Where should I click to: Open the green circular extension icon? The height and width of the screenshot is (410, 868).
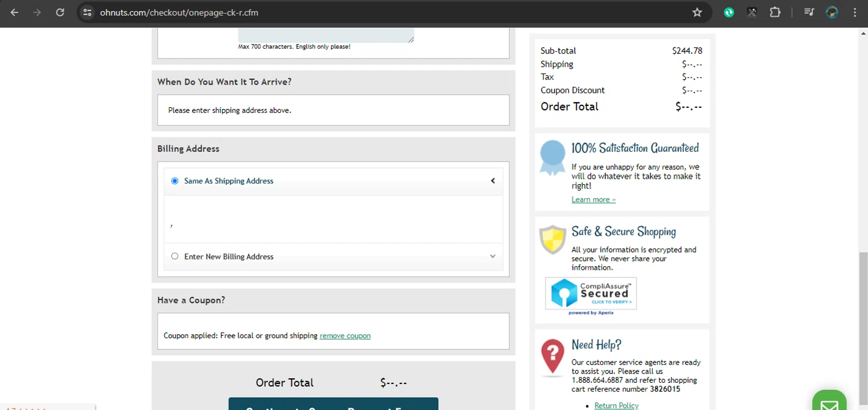(729, 12)
